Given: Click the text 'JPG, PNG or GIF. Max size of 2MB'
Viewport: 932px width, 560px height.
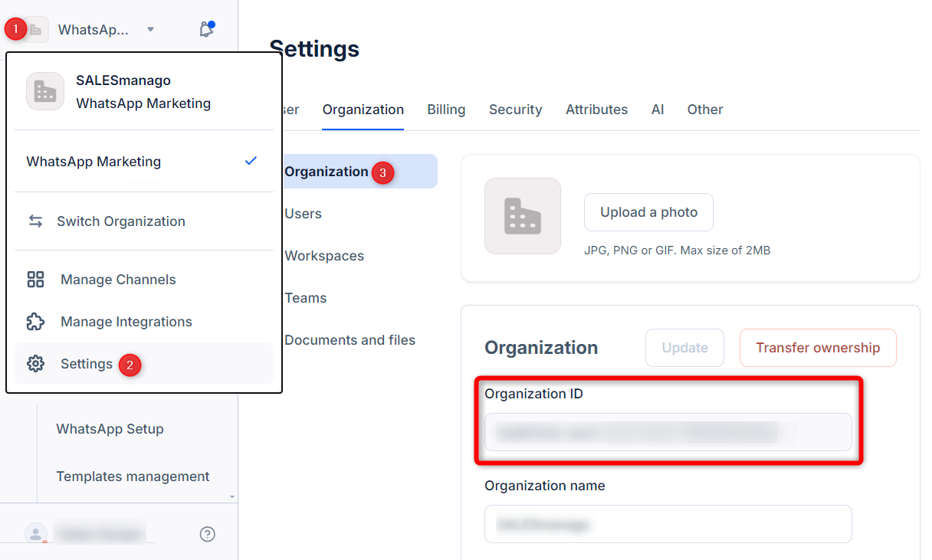Looking at the screenshot, I should 677,251.
